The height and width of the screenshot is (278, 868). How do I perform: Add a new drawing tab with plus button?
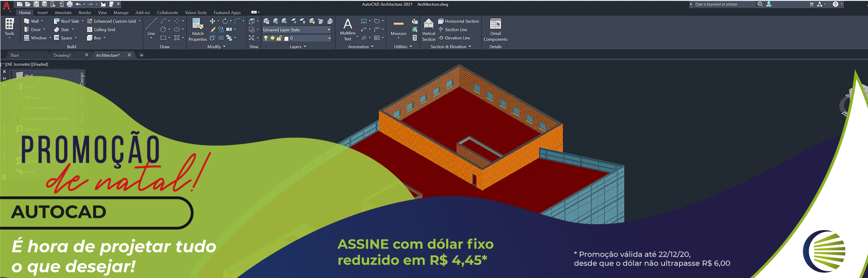142,55
